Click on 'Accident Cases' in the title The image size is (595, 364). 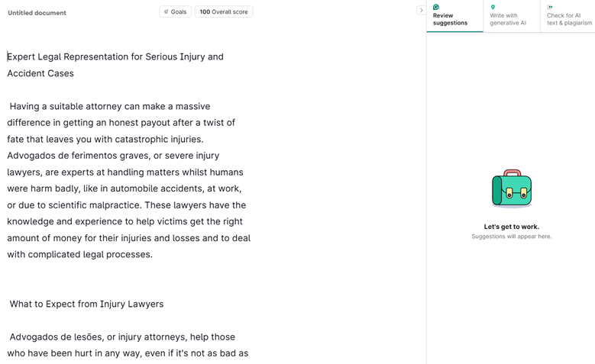pyautogui.click(x=40, y=73)
